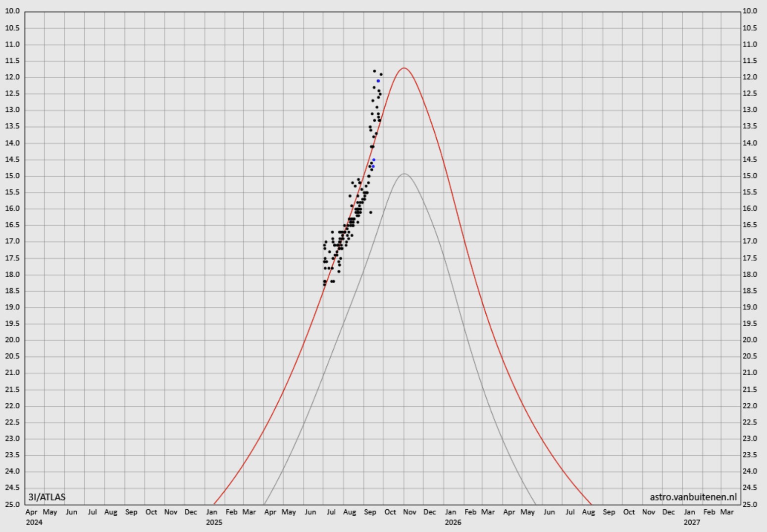767x532 pixels.
Task: Click the 2025 year label on time axis
Action: 214,522
